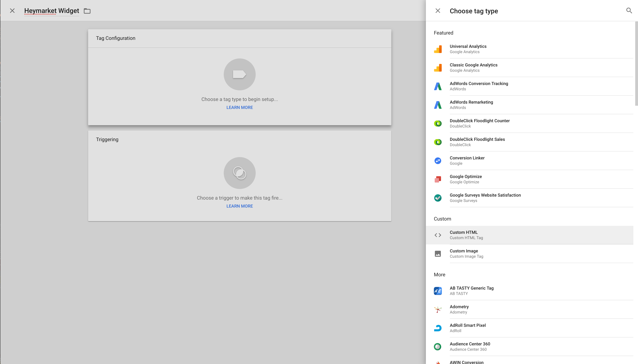This screenshot has height=364, width=638.
Task: Open Learn More link under Tag Configuration
Action: 239,107
